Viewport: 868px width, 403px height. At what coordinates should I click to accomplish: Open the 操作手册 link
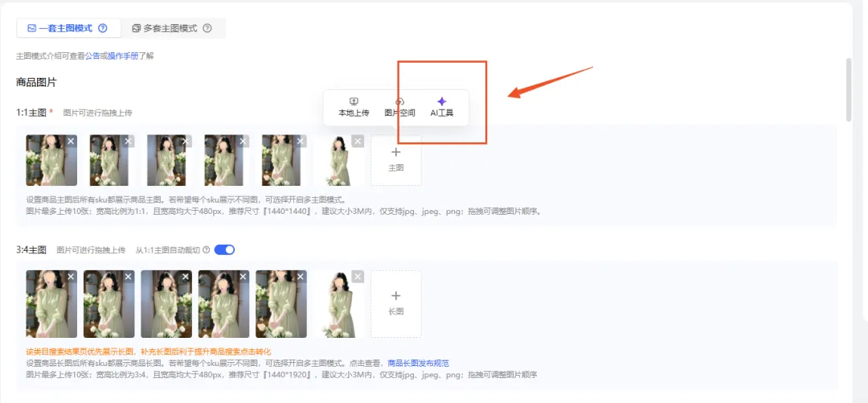(x=123, y=56)
